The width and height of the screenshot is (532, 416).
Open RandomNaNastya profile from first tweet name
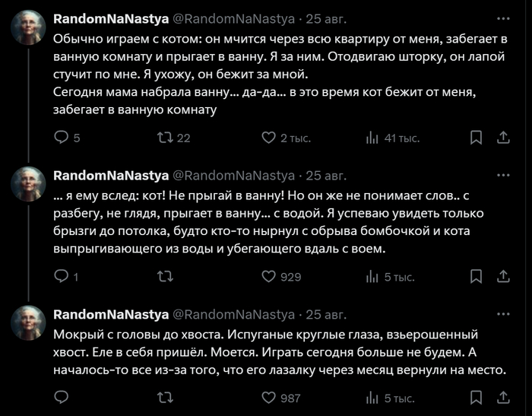(x=111, y=19)
